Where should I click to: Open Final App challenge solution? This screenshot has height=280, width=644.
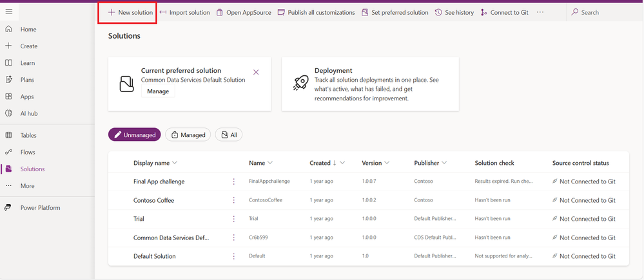tap(159, 182)
